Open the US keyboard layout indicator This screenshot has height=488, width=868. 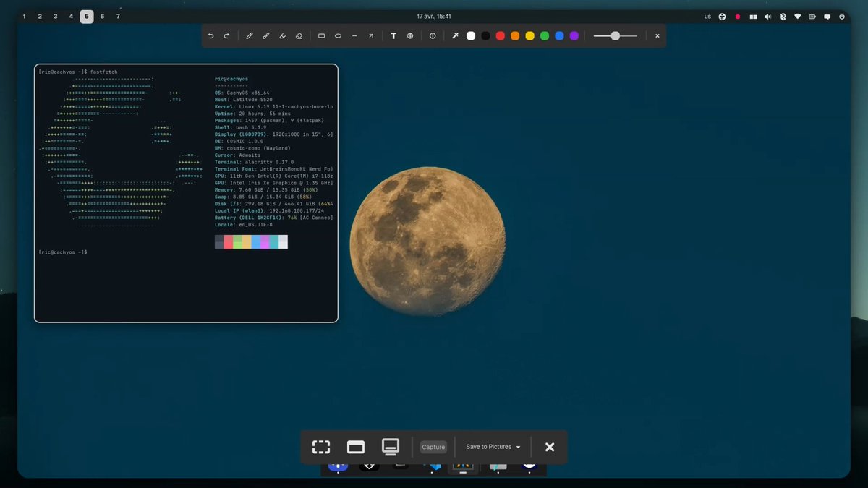pos(707,16)
